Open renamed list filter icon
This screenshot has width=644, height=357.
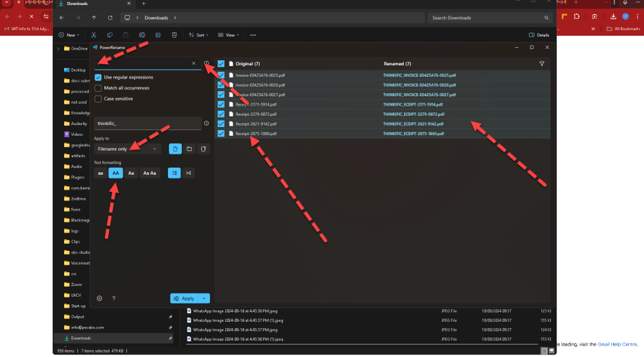click(x=541, y=63)
